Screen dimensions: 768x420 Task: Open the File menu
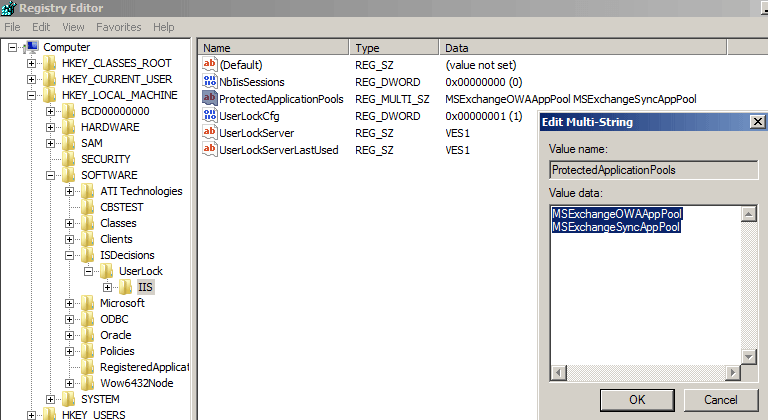coord(12,27)
